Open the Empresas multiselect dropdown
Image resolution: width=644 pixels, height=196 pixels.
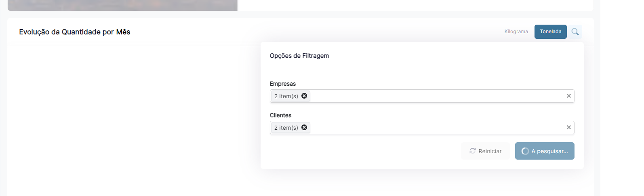[436, 96]
